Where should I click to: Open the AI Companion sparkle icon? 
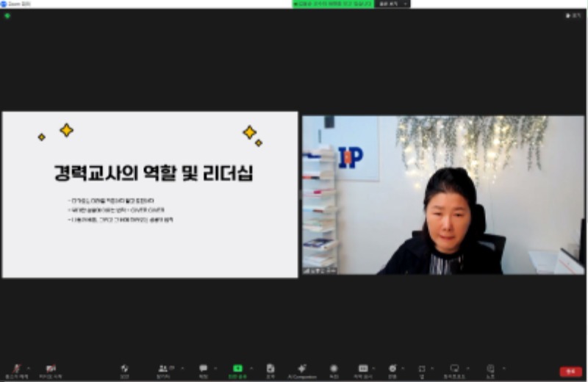pos(301,369)
